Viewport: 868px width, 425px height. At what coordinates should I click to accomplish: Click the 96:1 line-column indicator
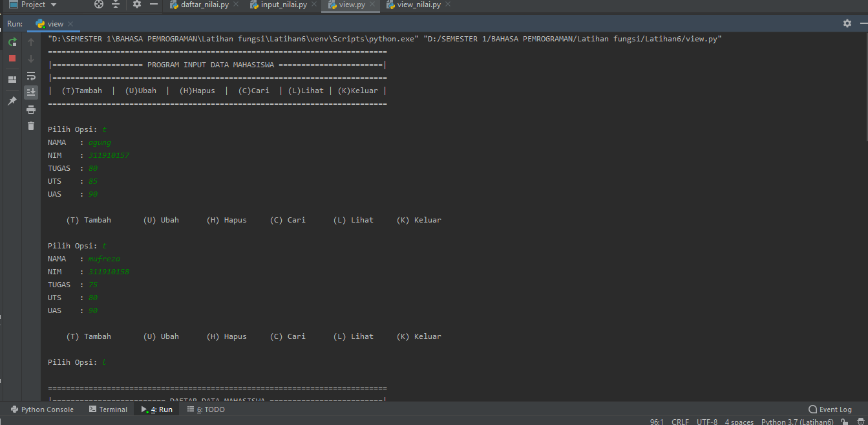point(657,422)
